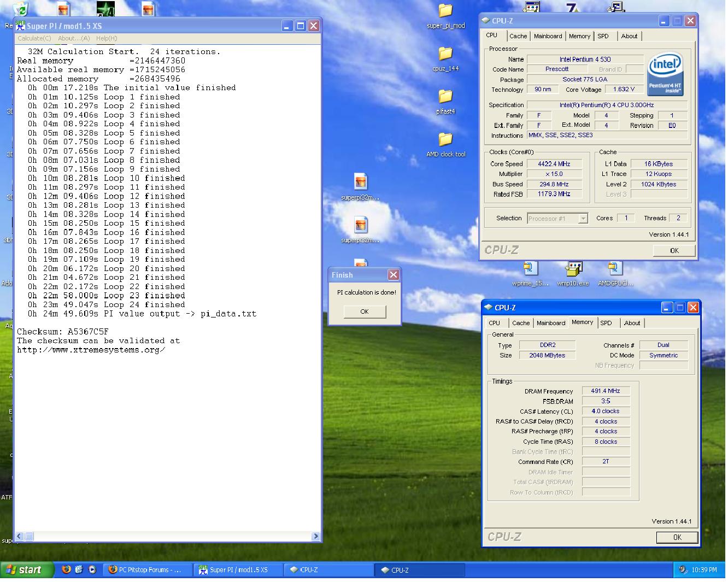The image size is (728, 582).
Task: Click the Rated FSB value 1179.3 MHz
Action: click(554, 194)
